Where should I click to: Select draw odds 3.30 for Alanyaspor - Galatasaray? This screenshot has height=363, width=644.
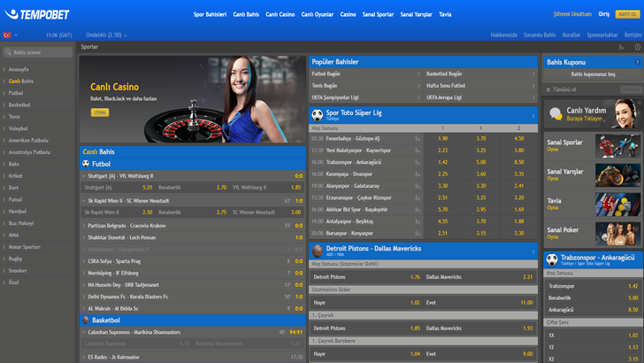pyautogui.click(x=481, y=186)
